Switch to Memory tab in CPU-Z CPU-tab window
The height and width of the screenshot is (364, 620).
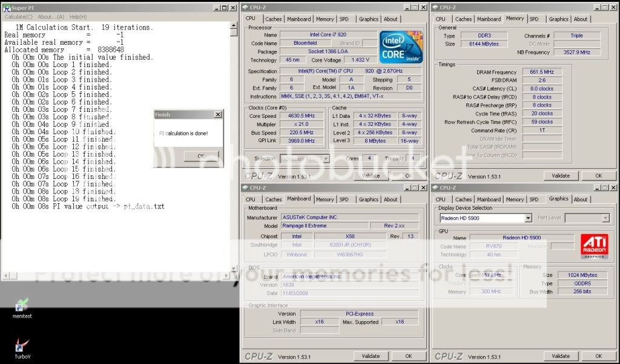[x=325, y=19]
